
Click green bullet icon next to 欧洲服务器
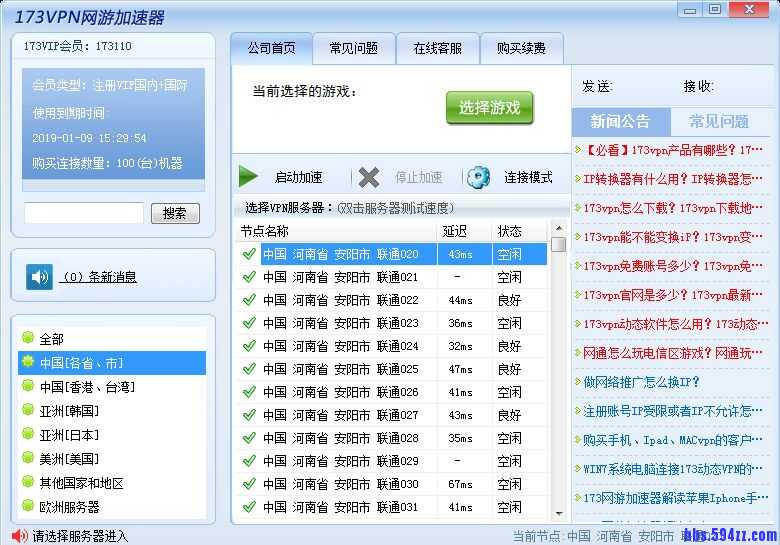coord(28,507)
